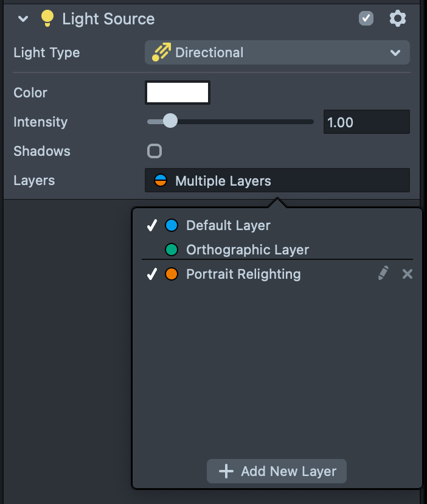
Task: Open the white Color swatch picker
Action: point(178,93)
